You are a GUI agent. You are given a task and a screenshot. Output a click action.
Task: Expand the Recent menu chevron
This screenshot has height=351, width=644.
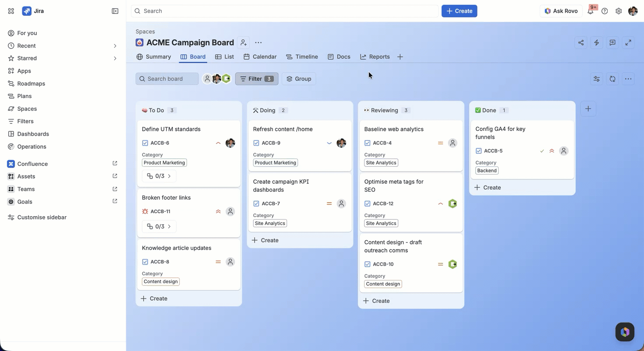click(x=115, y=46)
